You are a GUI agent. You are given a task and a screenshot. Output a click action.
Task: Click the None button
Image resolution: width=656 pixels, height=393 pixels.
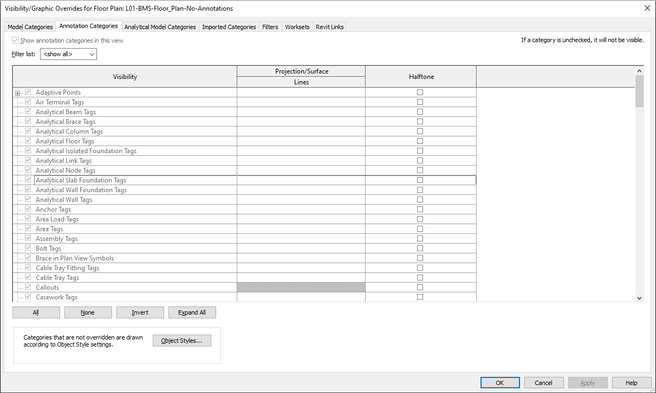click(x=88, y=313)
